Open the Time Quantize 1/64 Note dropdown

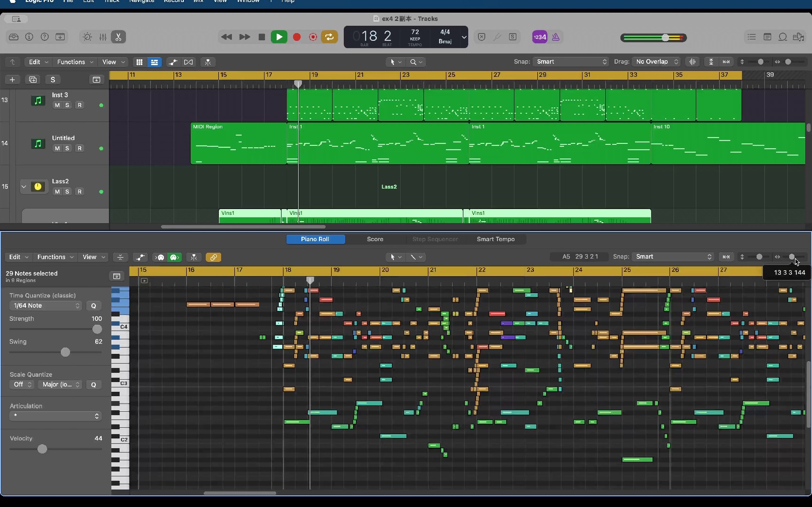(45, 306)
